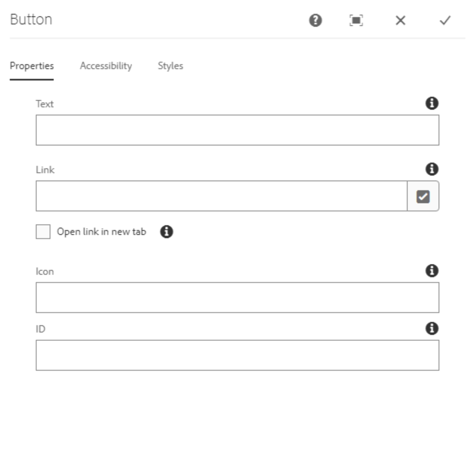
Task: Focus the Link path input field
Action: (221, 196)
